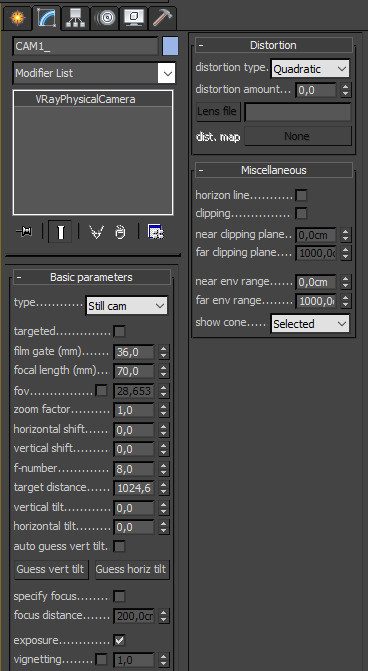Screen dimensions: 368x671
Task: Click the Lens file button
Action: pyautogui.click(x=218, y=112)
